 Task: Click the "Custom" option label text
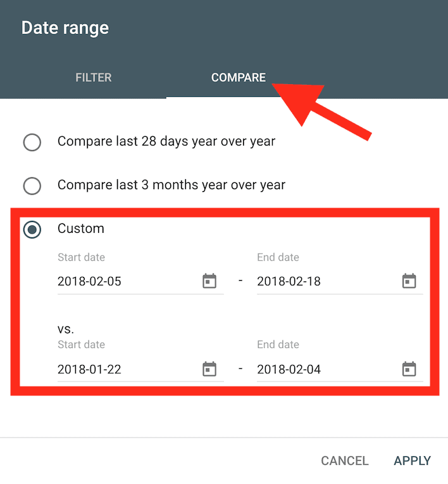tap(81, 229)
